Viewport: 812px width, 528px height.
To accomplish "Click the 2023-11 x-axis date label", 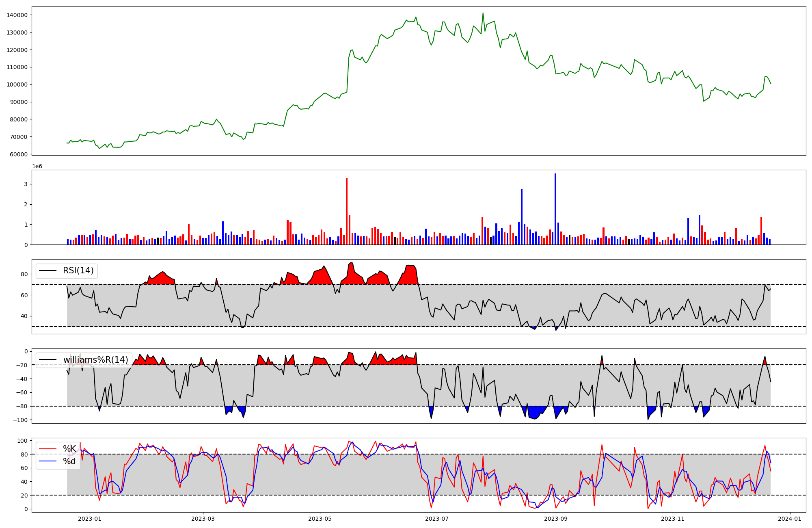I will coord(673,519).
